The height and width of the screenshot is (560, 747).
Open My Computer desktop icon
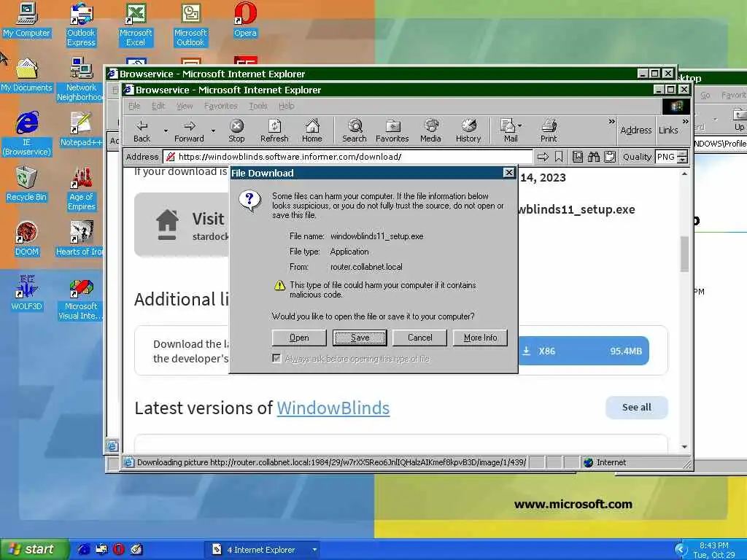coord(26,20)
